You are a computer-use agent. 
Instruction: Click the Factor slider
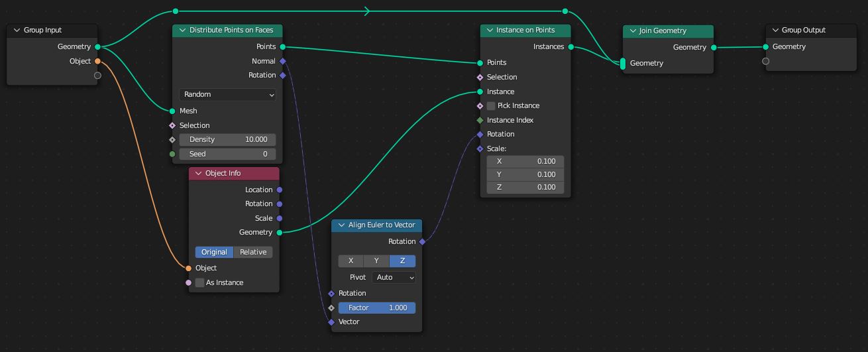click(377, 308)
